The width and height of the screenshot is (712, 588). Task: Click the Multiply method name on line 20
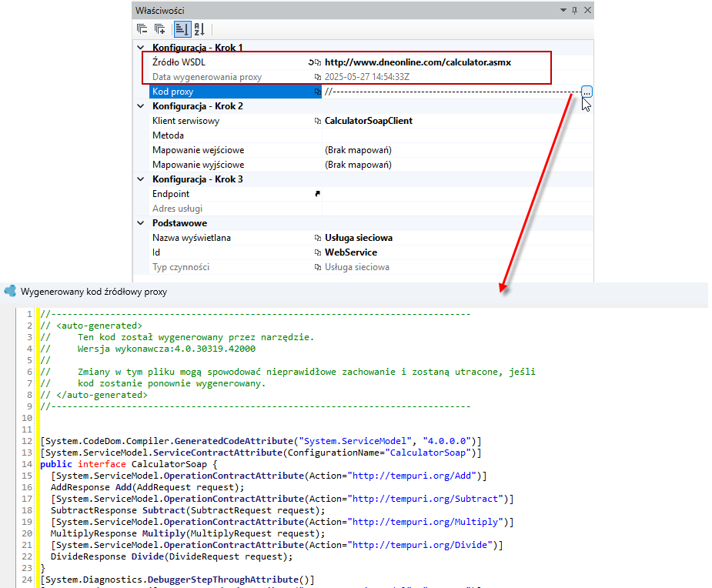coord(163,533)
